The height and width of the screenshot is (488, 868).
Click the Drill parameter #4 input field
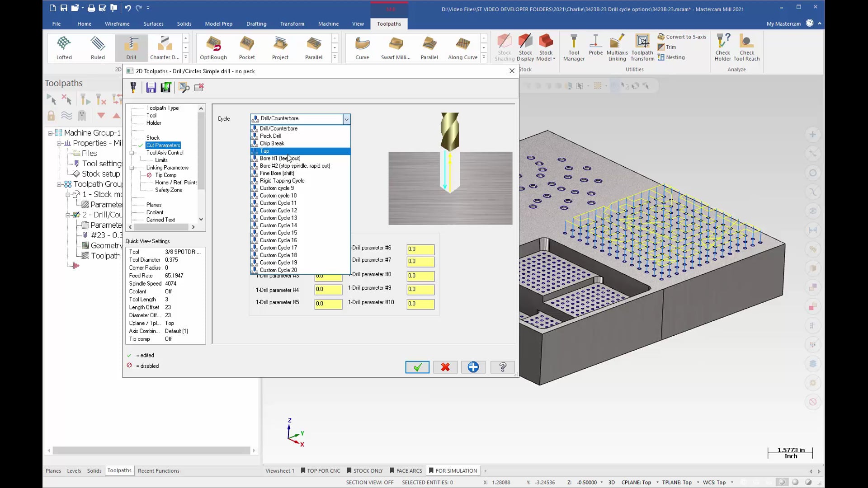[x=327, y=289]
